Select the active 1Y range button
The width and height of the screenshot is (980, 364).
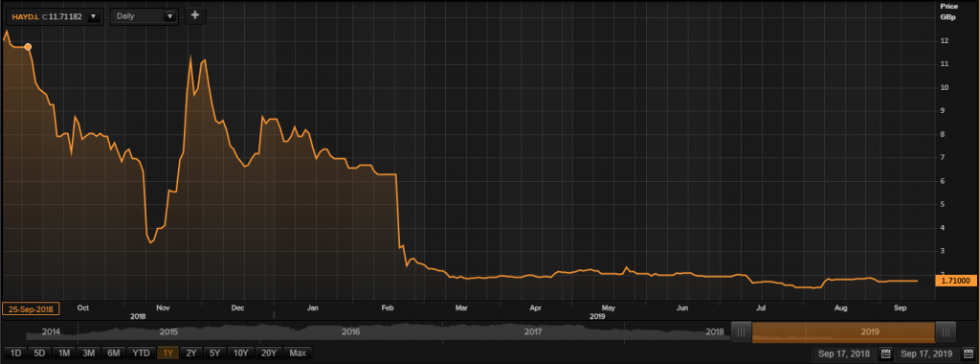[x=168, y=353]
